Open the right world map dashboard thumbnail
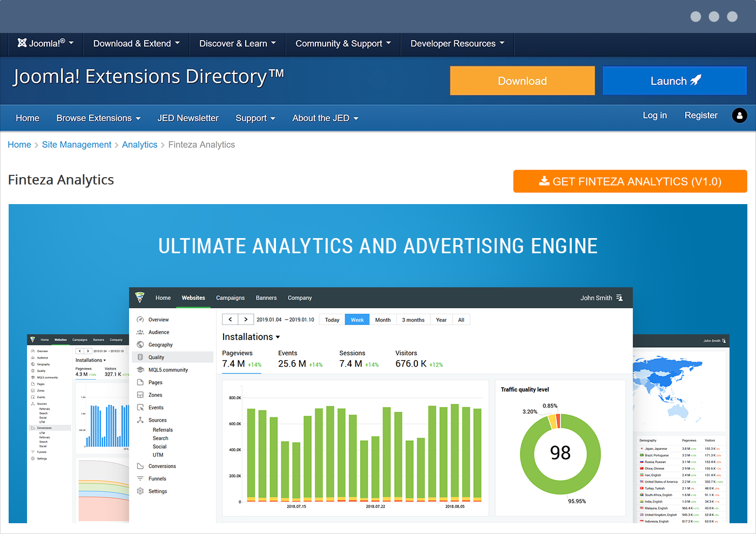 pos(681,429)
